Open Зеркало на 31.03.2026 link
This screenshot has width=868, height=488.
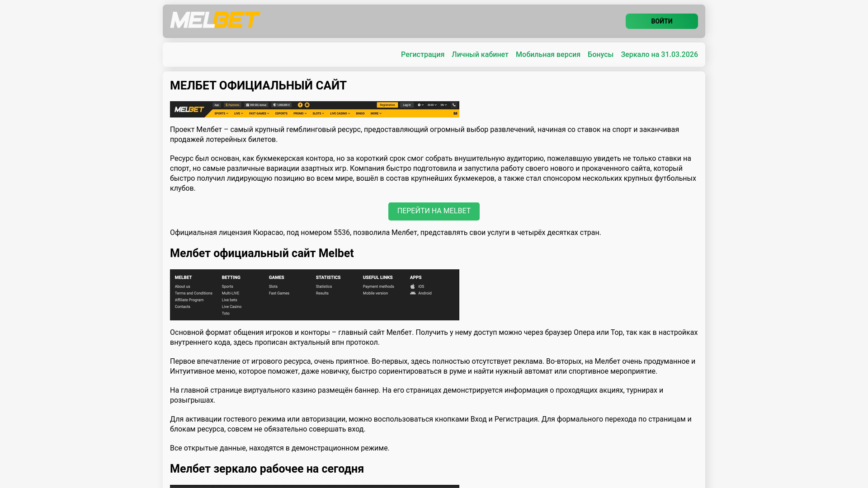pyautogui.click(x=659, y=55)
